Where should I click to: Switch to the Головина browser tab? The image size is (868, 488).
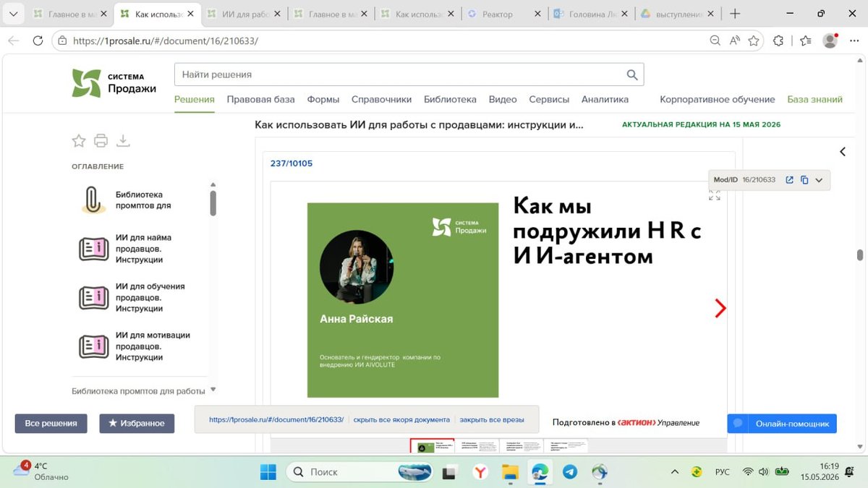[591, 14]
